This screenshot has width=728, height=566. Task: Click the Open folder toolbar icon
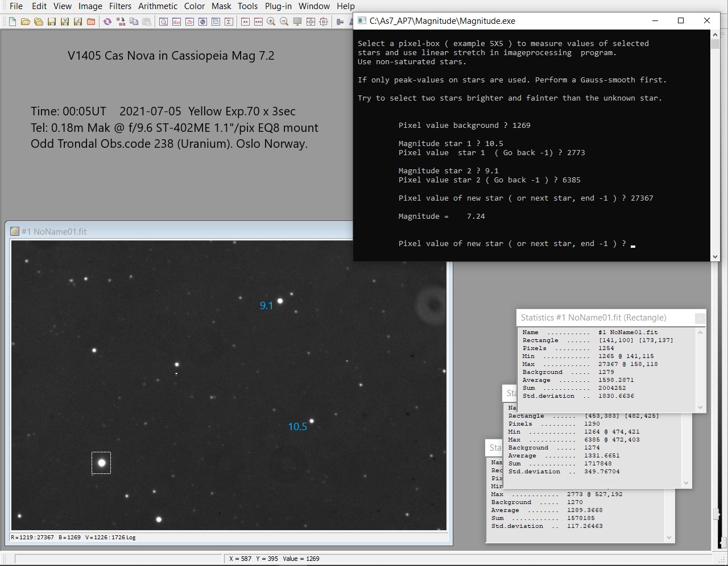click(25, 22)
